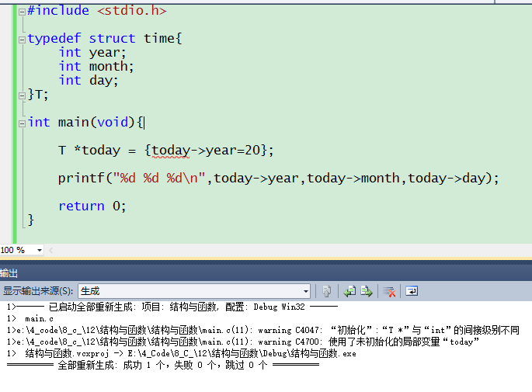532x392 pixels.
Task: Click the int year; declaration
Action: (x=92, y=53)
